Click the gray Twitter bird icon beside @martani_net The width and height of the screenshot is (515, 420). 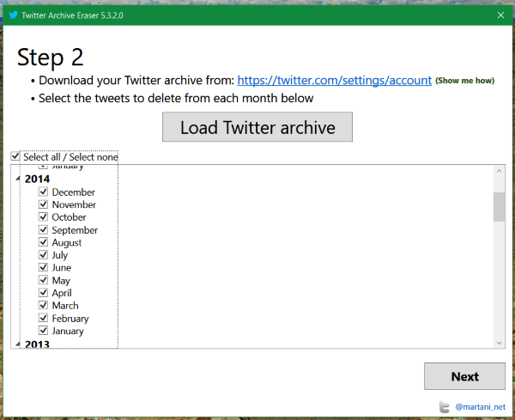pyautogui.click(x=444, y=407)
